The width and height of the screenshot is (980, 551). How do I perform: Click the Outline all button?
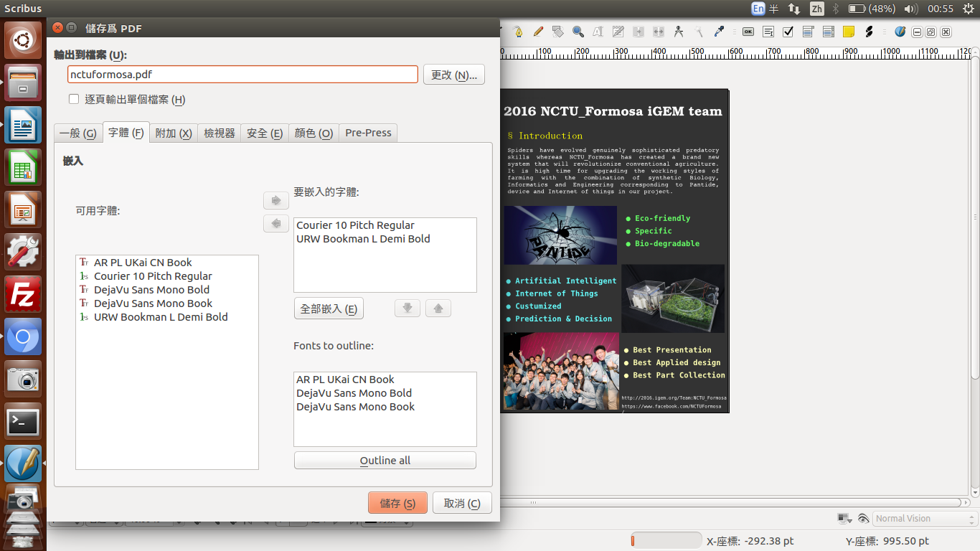point(385,461)
